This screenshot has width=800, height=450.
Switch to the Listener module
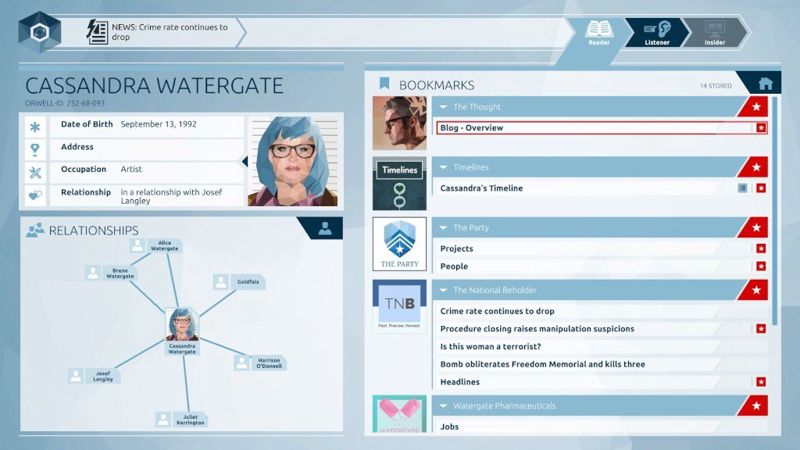pyautogui.click(x=657, y=33)
